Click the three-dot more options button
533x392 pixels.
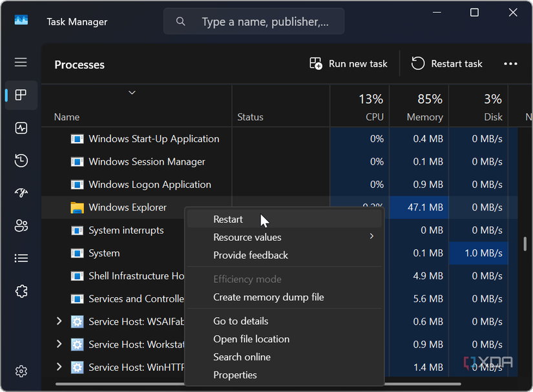tap(510, 64)
